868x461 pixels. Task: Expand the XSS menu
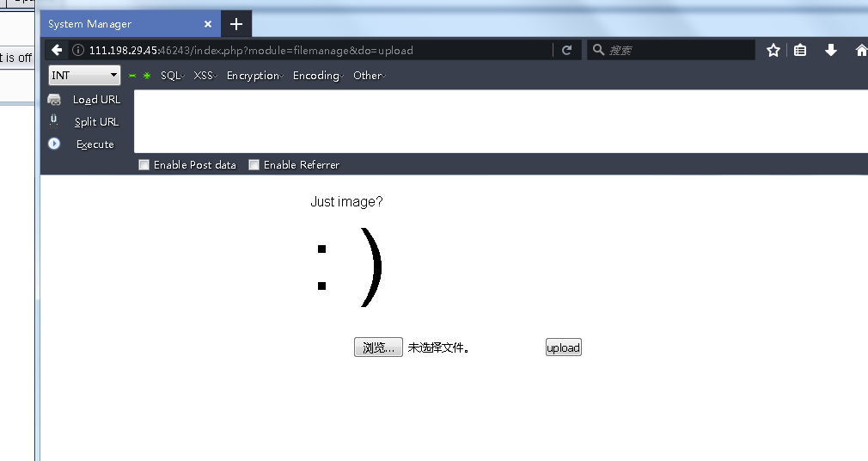click(x=205, y=76)
